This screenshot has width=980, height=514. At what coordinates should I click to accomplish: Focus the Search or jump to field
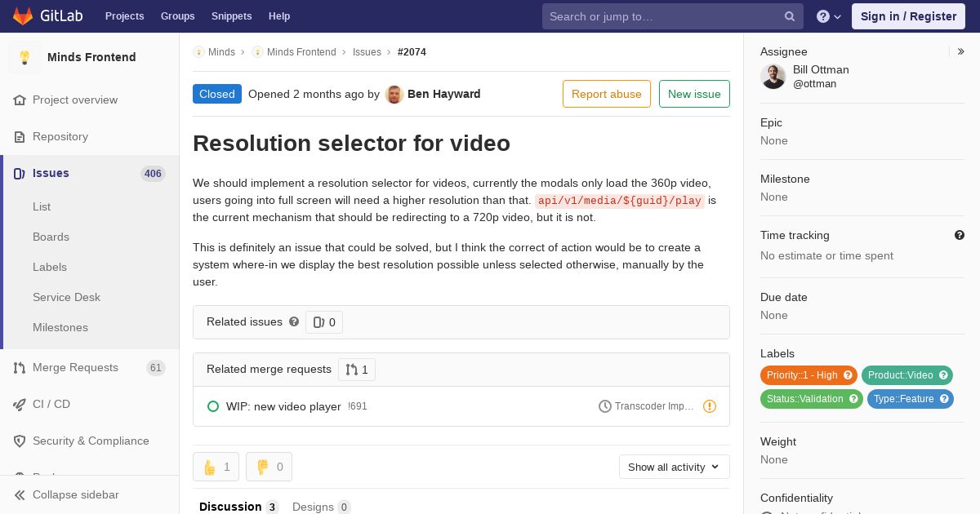(x=673, y=16)
